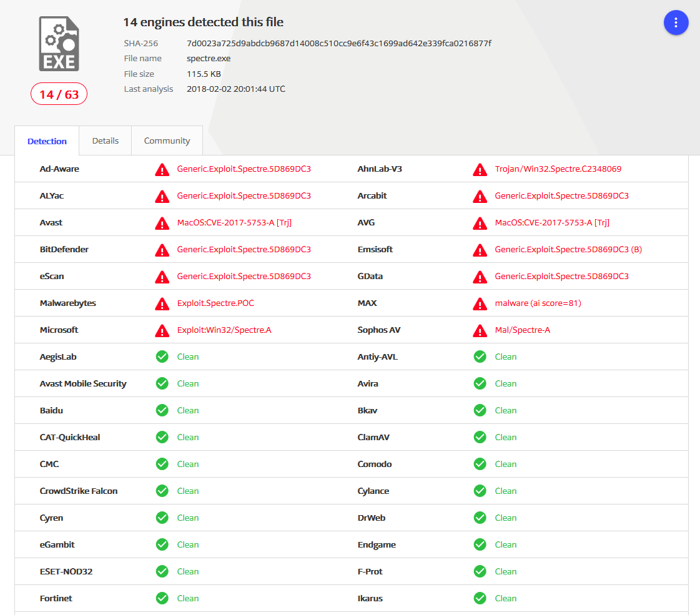Viewport: 700px width, 615px height.
Task: Click the green check icon for CMC
Action: (162, 464)
